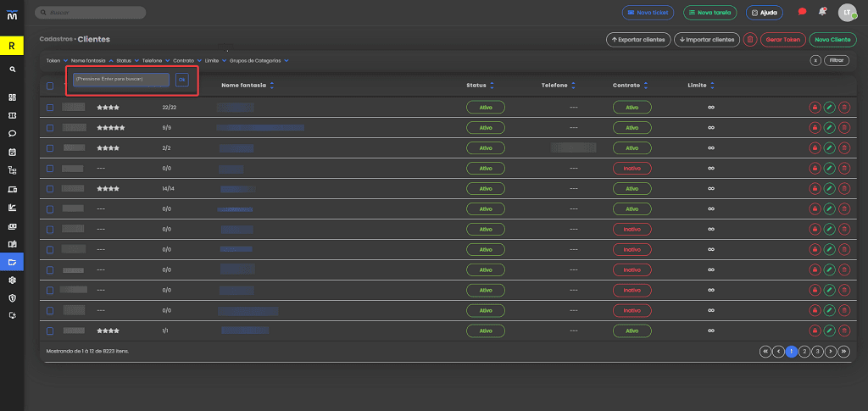Expand the Status filter dropdown
The height and width of the screenshot is (411, 868).
(127, 60)
